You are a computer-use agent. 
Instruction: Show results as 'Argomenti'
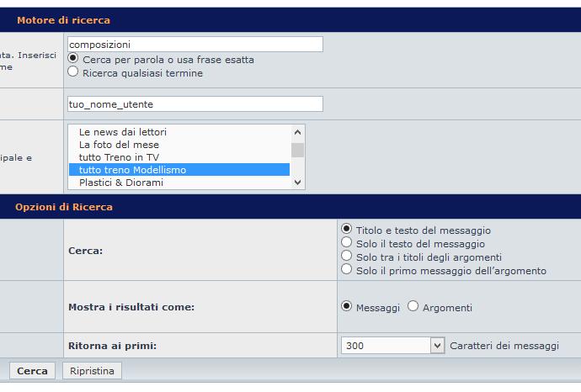click(413, 307)
